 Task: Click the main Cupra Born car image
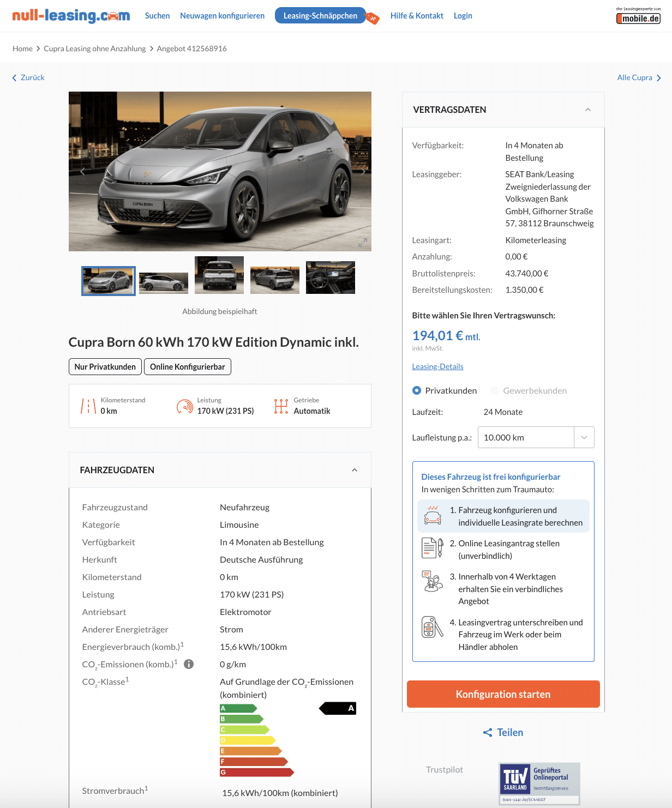point(220,171)
